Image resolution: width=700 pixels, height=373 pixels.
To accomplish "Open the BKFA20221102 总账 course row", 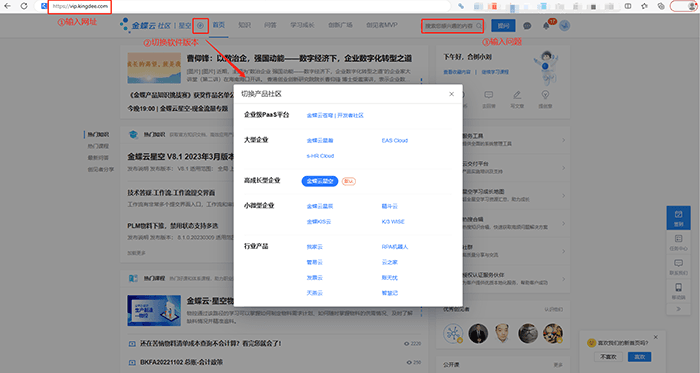I will pos(181,362).
